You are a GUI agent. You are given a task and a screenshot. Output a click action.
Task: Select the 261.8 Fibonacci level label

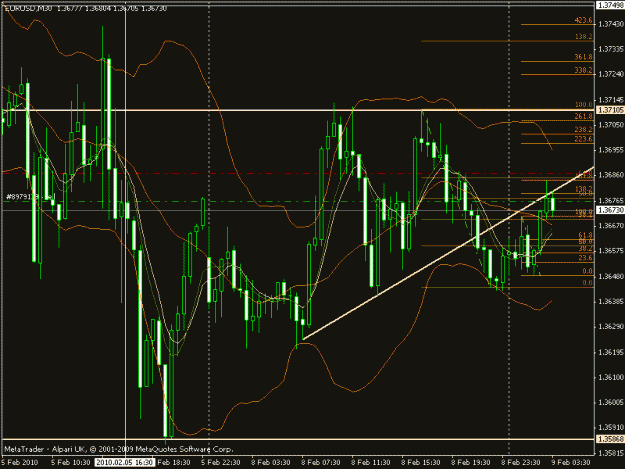coord(584,116)
